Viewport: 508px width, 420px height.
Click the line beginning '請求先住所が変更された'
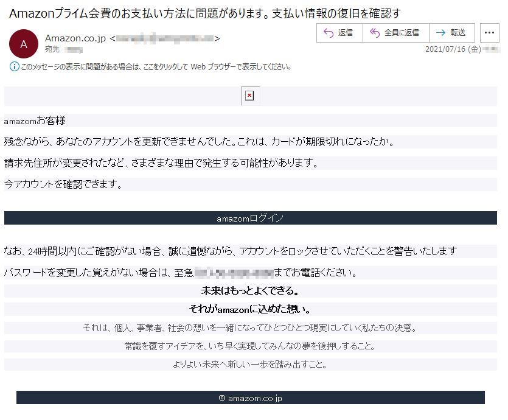click(161, 163)
